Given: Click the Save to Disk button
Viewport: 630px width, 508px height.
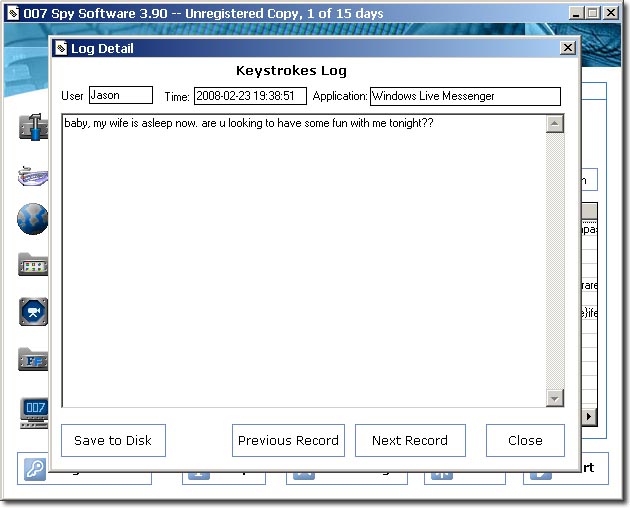Looking at the screenshot, I should click(x=113, y=440).
